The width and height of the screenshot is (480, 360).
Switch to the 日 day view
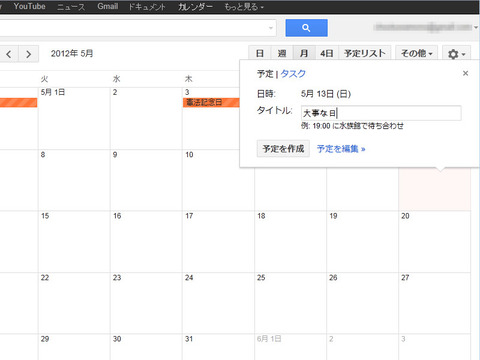(x=260, y=53)
